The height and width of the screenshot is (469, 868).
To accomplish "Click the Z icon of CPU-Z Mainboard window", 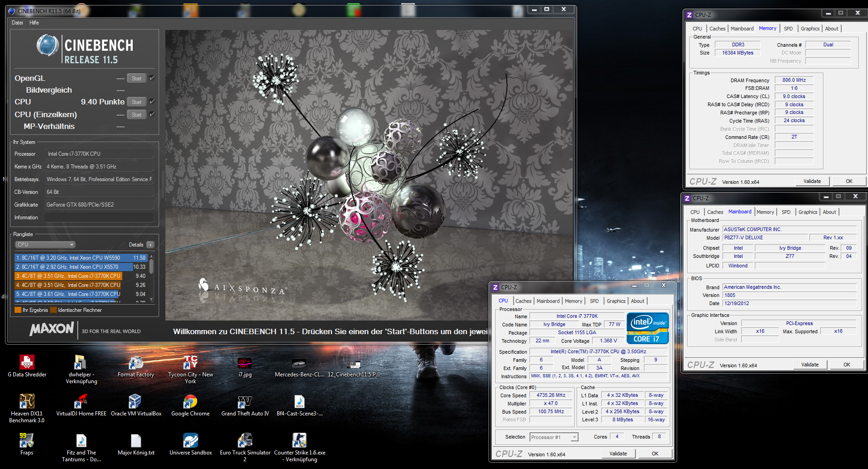I will [687, 198].
